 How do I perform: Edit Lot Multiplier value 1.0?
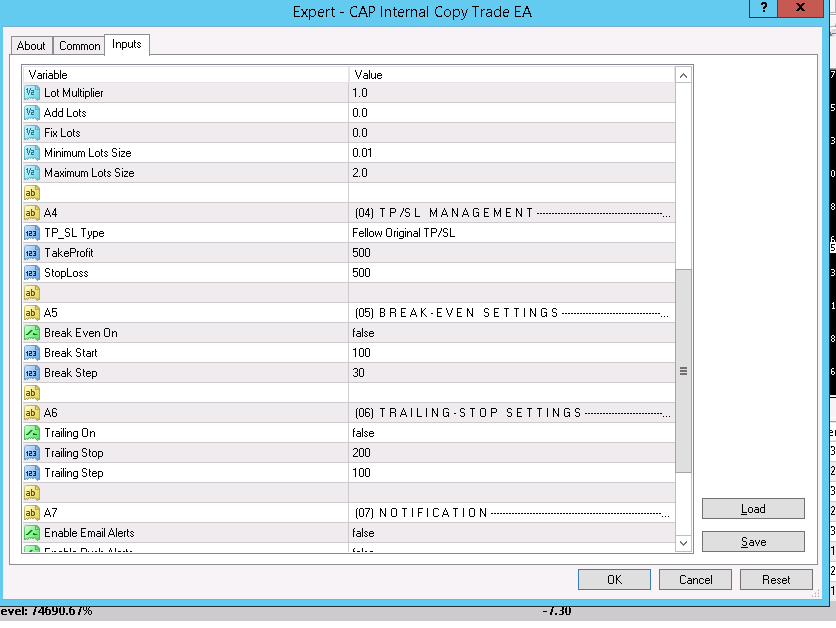click(x=512, y=93)
